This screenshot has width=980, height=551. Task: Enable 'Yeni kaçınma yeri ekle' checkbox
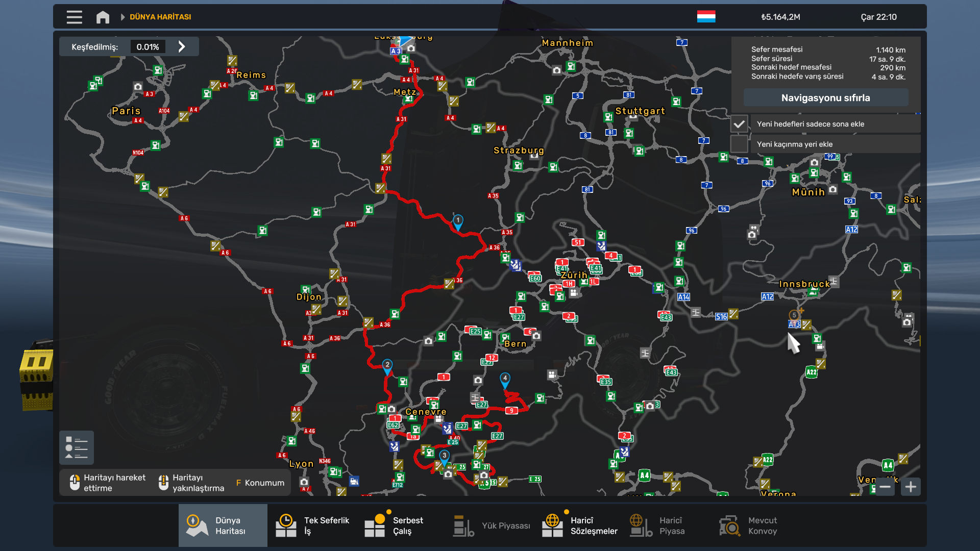pos(739,144)
